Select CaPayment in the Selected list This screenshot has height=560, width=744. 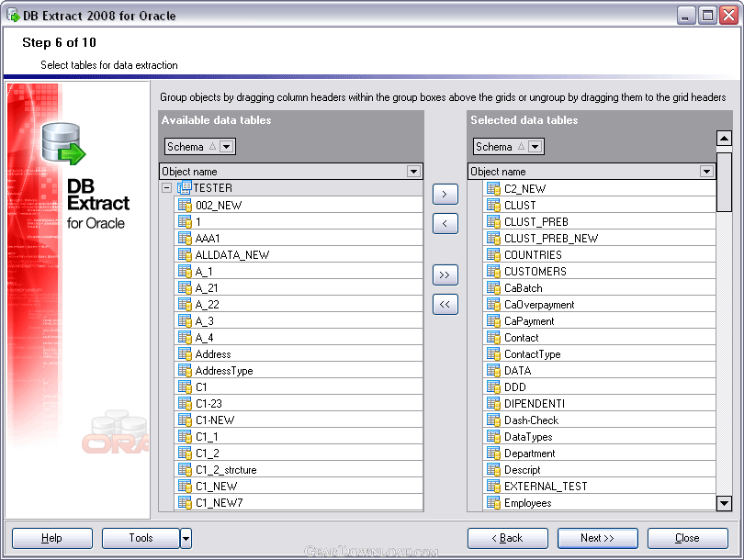599,321
